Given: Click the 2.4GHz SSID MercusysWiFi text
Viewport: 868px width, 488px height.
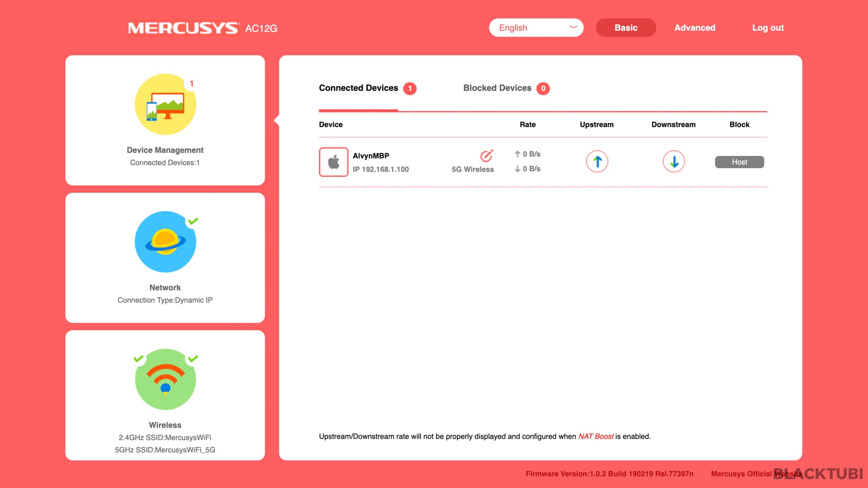Looking at the screenshot, I should pos(165,437).
